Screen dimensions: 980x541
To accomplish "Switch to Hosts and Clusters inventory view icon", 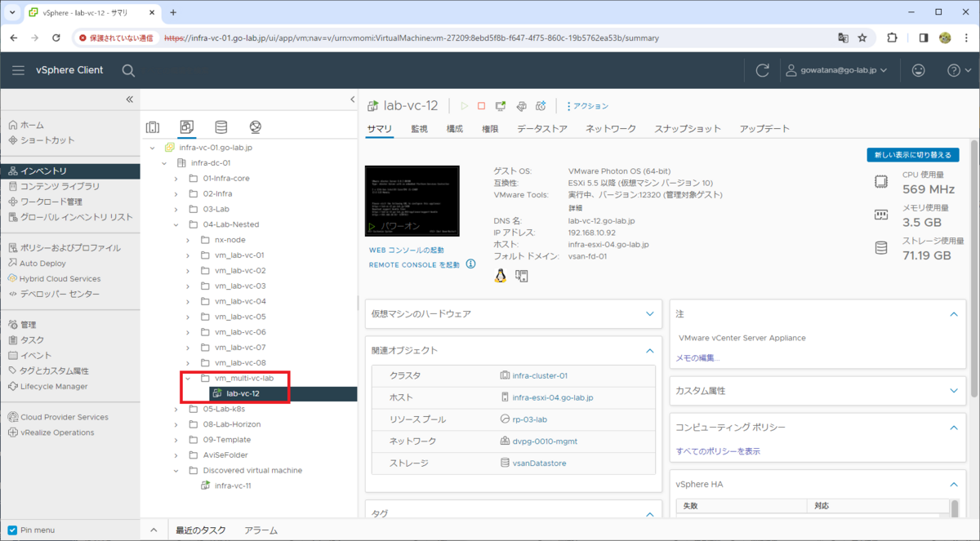I will click(x=153, y=126).
